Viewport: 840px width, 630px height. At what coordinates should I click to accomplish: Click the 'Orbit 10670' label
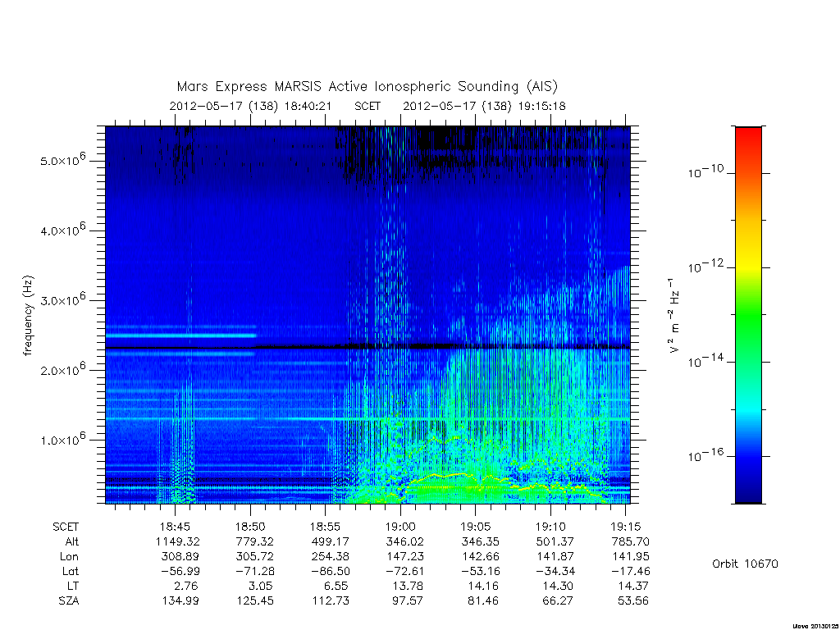(745, 564)
